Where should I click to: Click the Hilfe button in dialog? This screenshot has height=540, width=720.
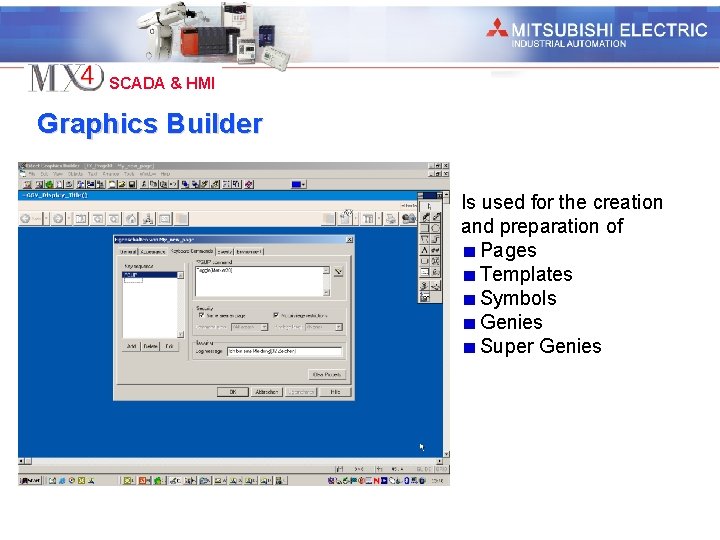tap(335, 392)
